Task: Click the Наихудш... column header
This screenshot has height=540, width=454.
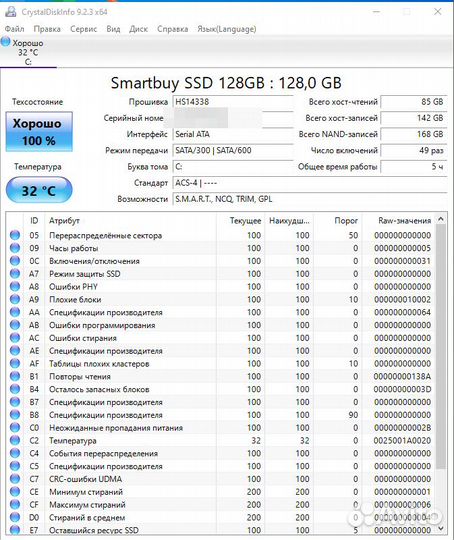Action: click(289, 221)
